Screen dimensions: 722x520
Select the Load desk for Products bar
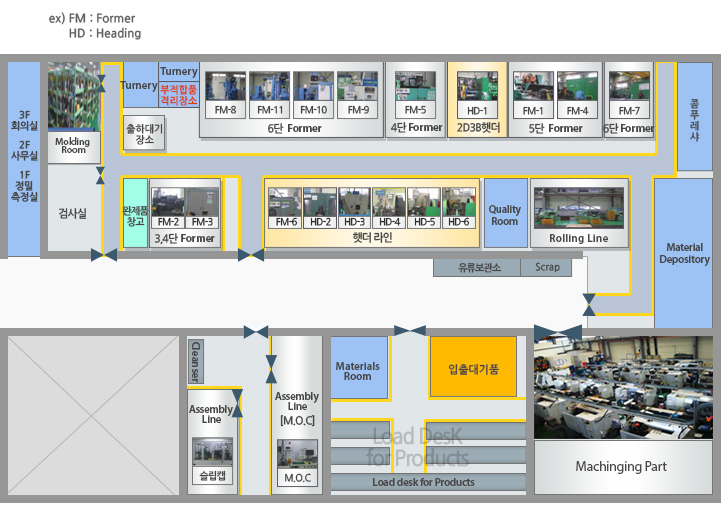[x=428, y=482]
